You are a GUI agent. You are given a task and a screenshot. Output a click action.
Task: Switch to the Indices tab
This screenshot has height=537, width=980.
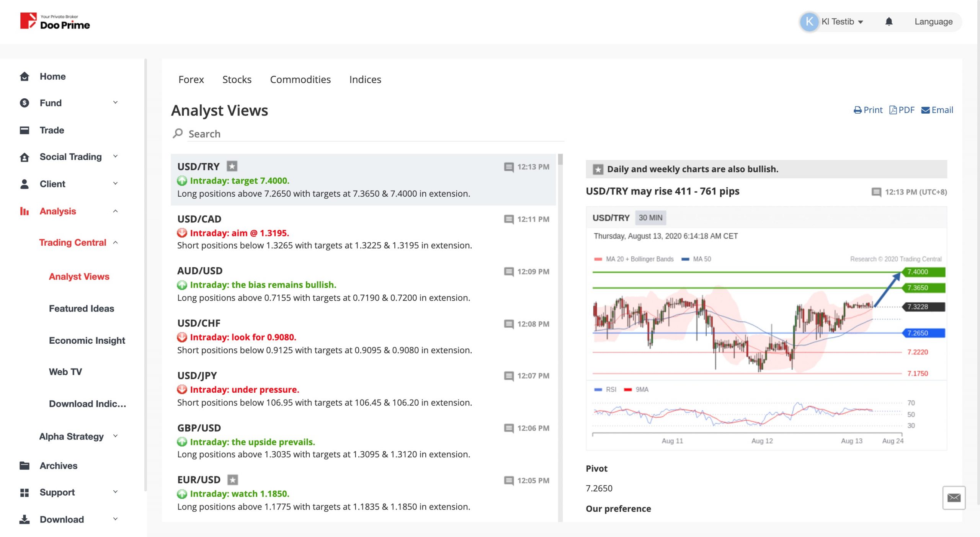pos(365,80)
